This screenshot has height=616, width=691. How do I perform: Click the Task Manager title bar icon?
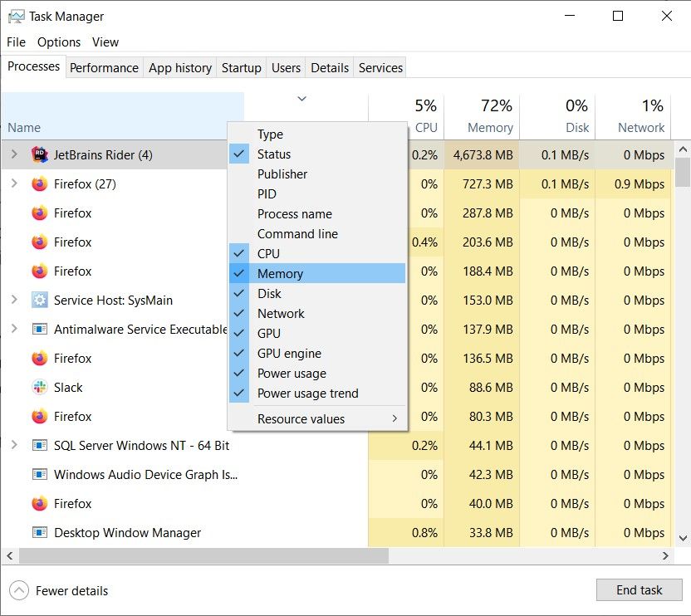pos(15,15)
